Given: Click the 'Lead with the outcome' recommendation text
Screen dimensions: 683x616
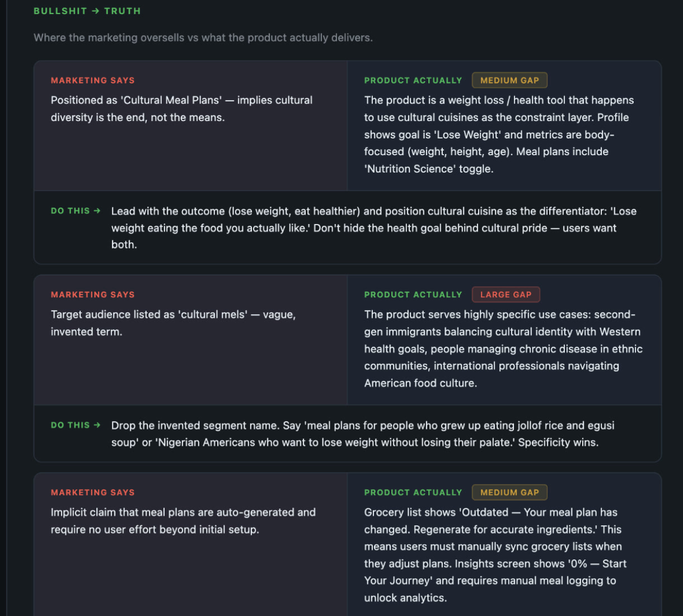Looking at the screenshot, I should pos(374,228).
